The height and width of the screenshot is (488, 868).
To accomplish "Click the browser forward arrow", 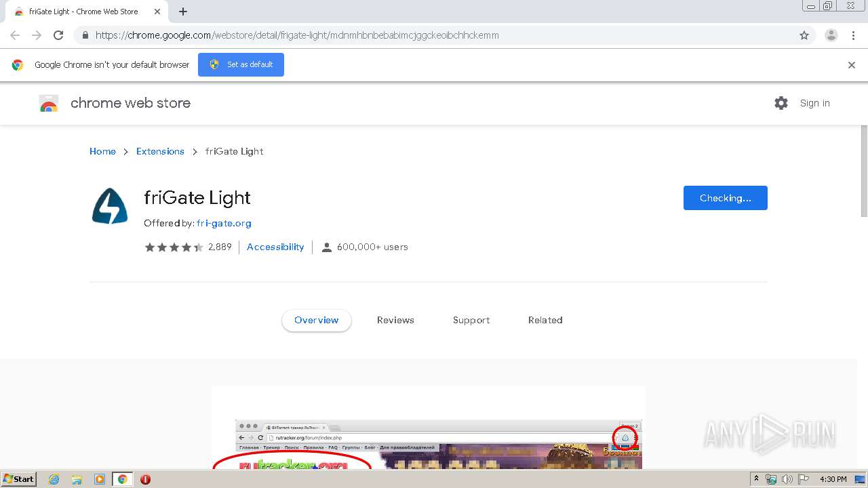I will tap(37, 35).
